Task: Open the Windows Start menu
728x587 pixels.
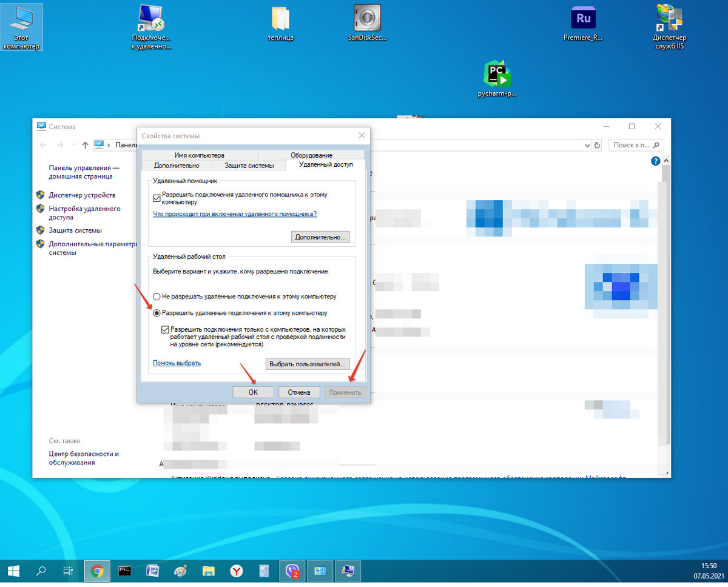Action: pos(14,571)
